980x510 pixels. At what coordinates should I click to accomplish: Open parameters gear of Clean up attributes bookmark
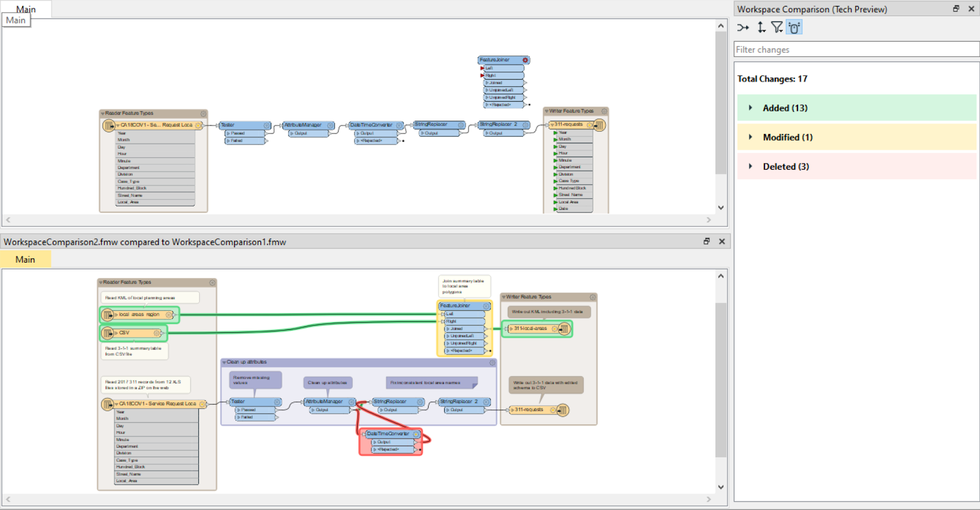492,362
